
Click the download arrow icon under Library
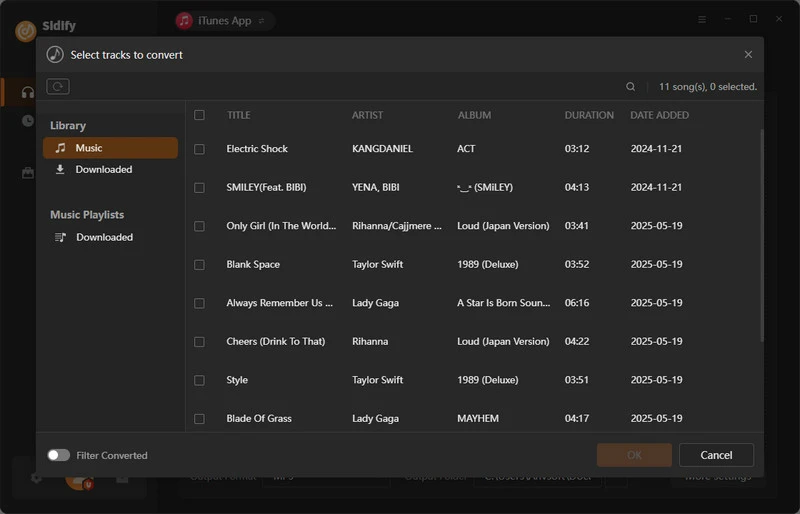click(60, 169)
